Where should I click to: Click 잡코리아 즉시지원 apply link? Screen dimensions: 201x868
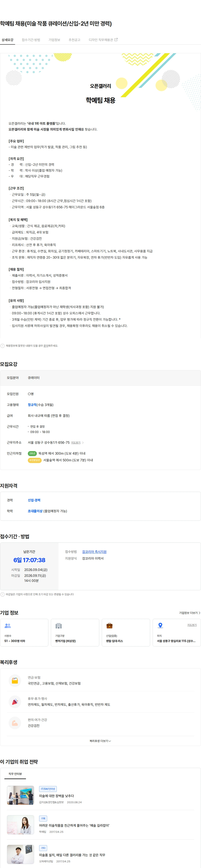[x=94, y=552]
